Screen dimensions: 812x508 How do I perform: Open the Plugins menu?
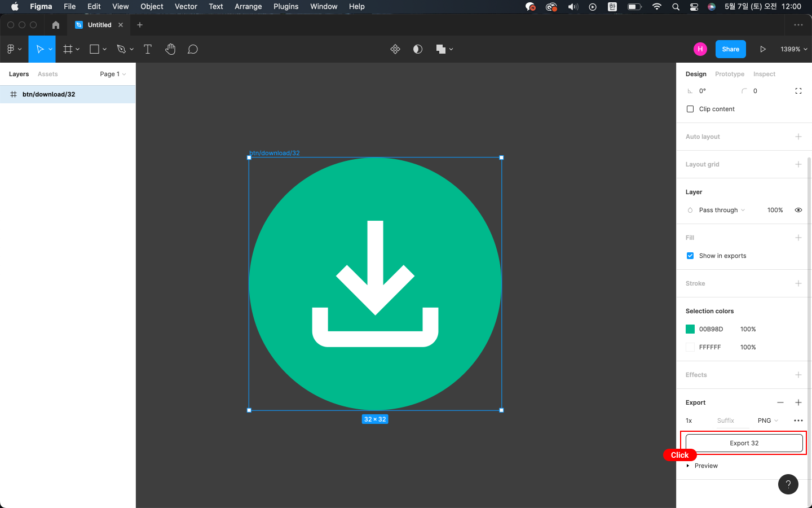tap(286, 7)
